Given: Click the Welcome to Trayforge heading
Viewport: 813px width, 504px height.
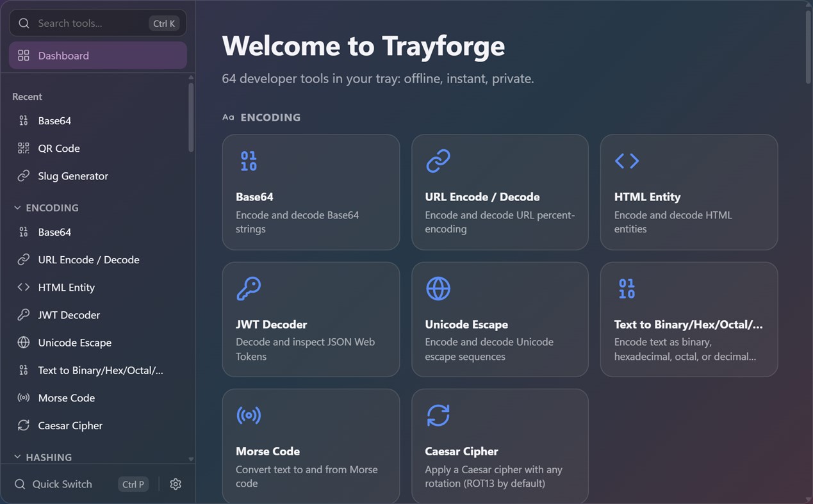Looking at the screenshot, I should [x=363, y=45].
